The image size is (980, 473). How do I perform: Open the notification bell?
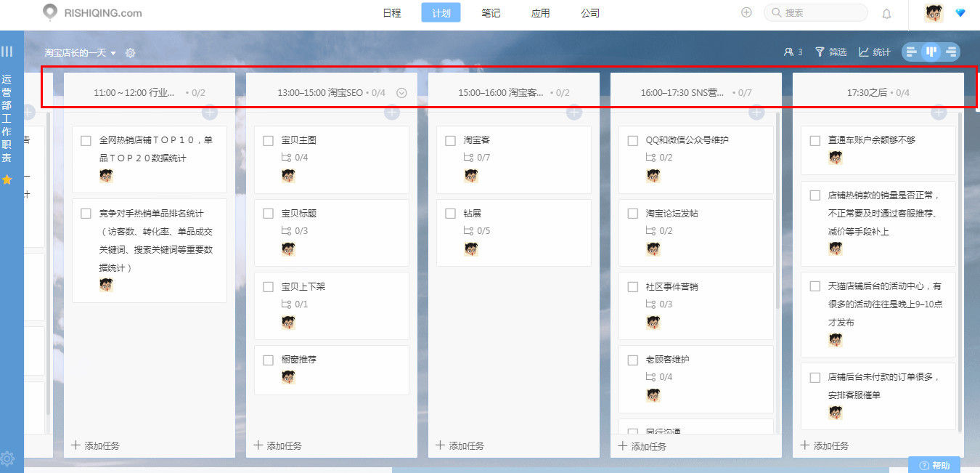pyautogui.click(x=886, y=12)
